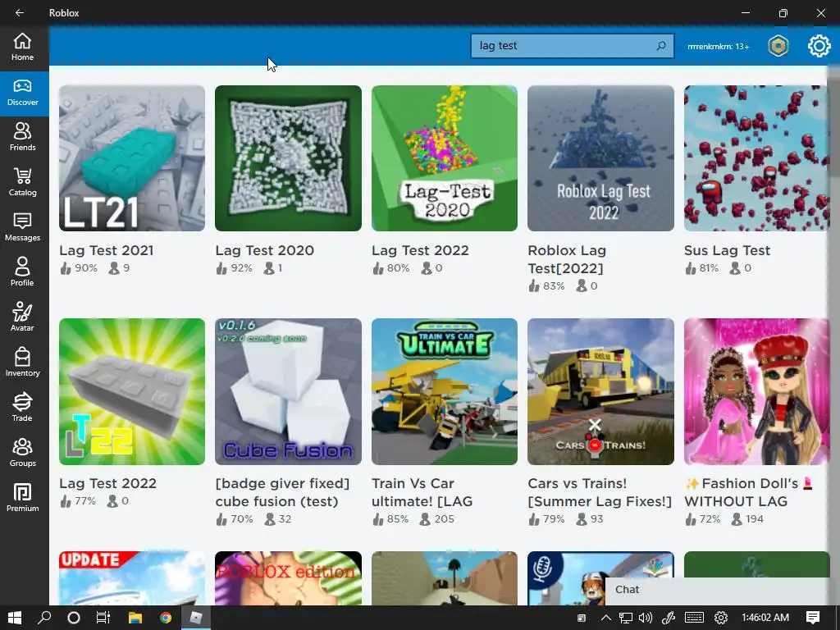
Task: Open the Premium sidebar icon
Action: 22,497
